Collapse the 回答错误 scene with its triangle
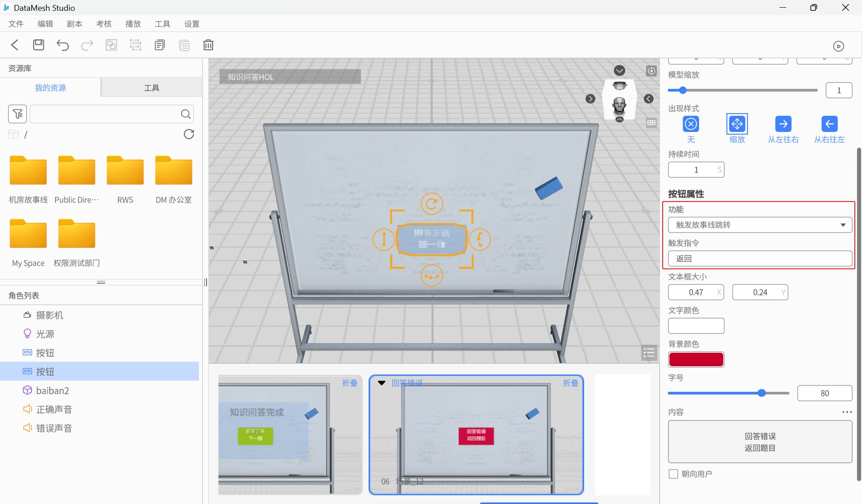This screenshot has height=504, width=862. click(x=382, y=383)
